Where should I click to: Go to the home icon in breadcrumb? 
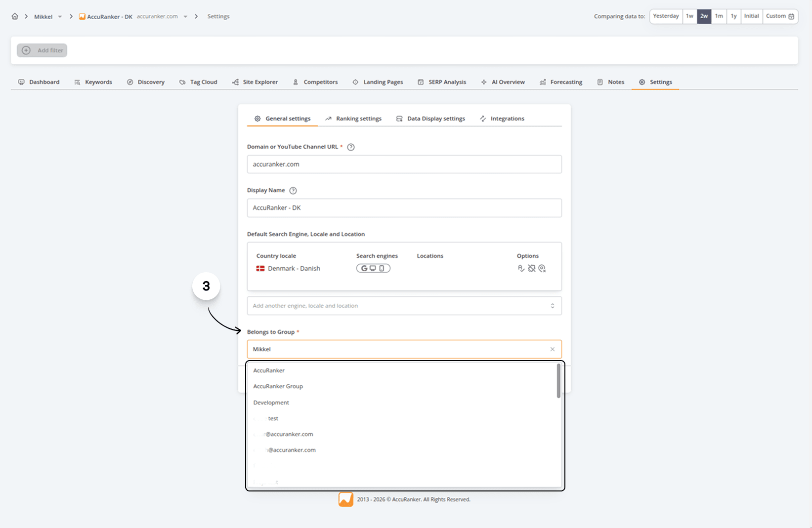(x=15, y=16)
